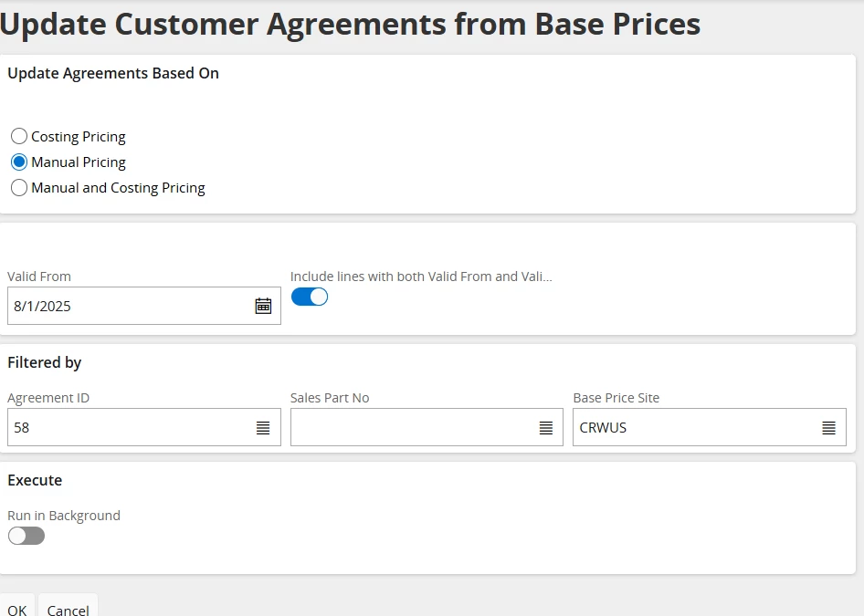Click into the Valid From date field
This screenshot has width=864, height=616.
128,306
